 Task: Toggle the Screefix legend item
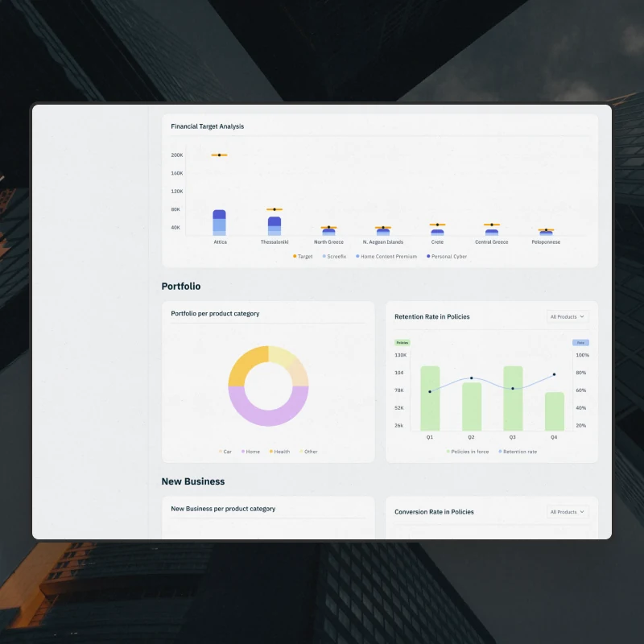334,256
